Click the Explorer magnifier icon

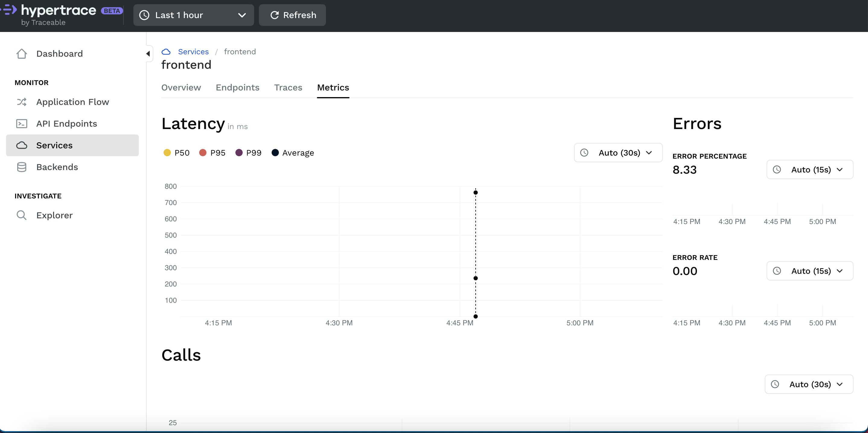21,215
